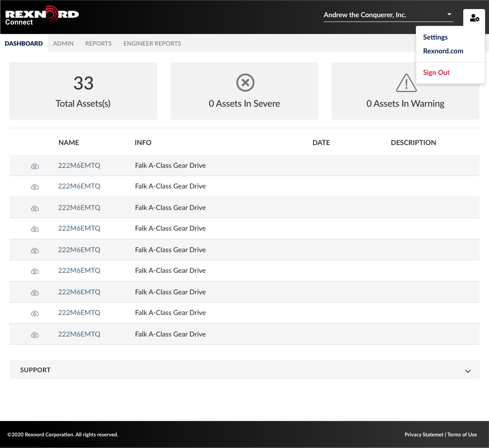Switch to the Dashboard tab
This screenshot has width=489, height=448.
[x=24, y=43]
